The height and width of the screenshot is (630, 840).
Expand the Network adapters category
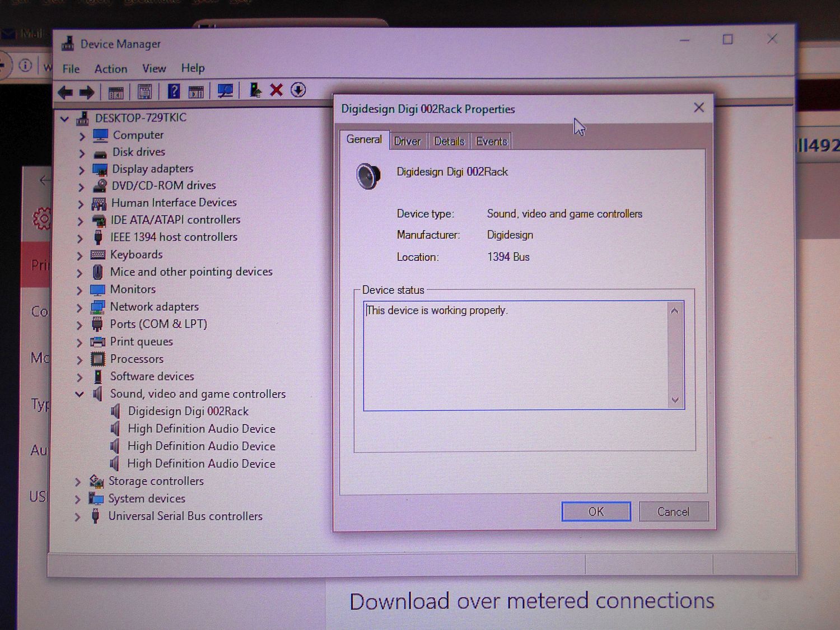[x=80, y=307]
